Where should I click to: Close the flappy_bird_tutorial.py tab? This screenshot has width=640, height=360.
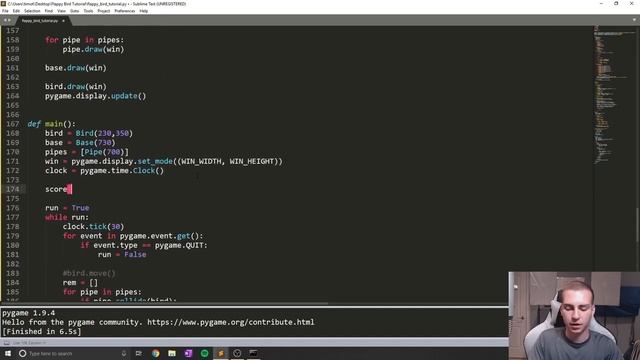63,20
